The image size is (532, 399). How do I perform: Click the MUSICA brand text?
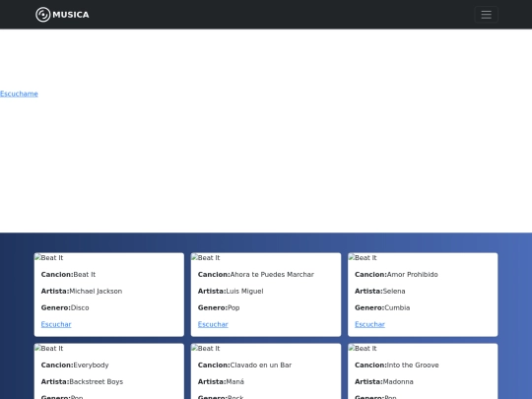click(x=71, y=15)
